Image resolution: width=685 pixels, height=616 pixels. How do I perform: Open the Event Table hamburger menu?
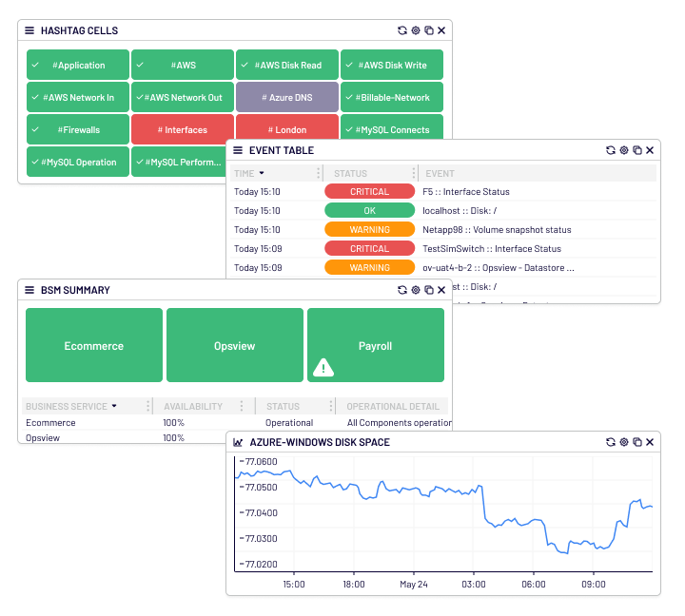point(238,150)
